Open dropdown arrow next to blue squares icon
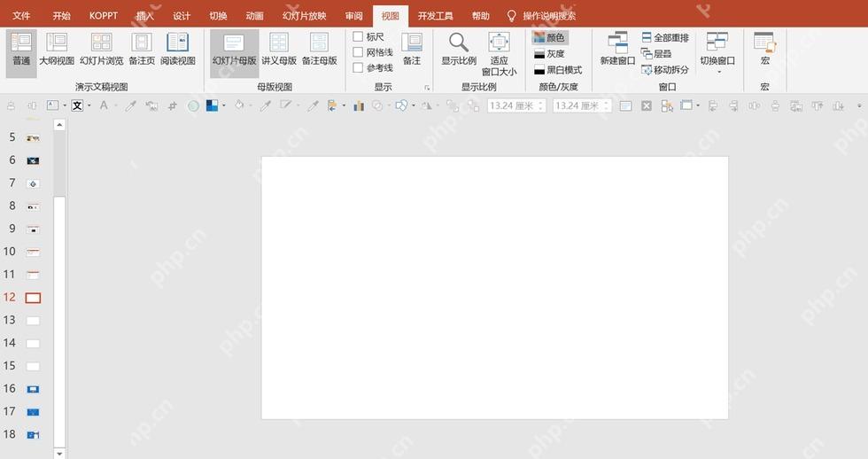868x459 pixels. (x=223, y=105)
